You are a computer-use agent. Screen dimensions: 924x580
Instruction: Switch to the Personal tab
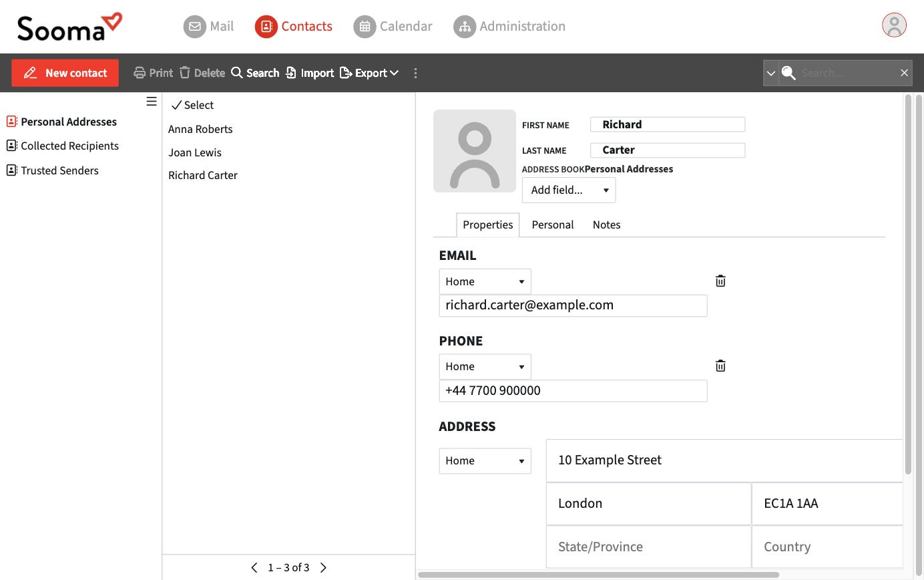552,225
